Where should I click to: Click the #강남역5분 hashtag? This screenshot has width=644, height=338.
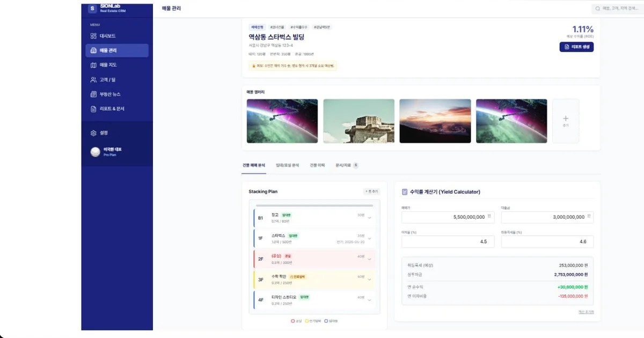[x=322, y=27]
